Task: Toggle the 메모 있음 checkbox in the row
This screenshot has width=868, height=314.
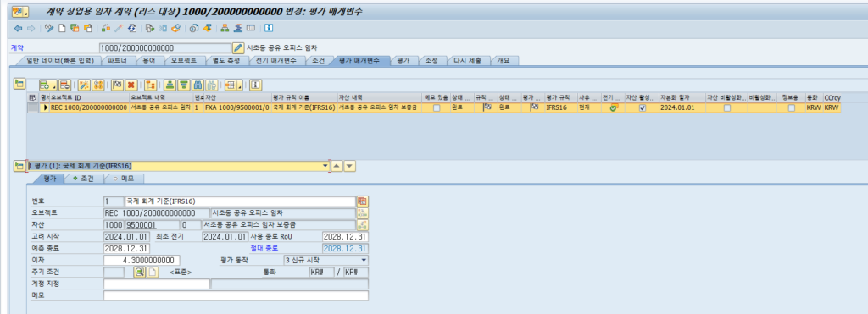Action: click(437, 108)
